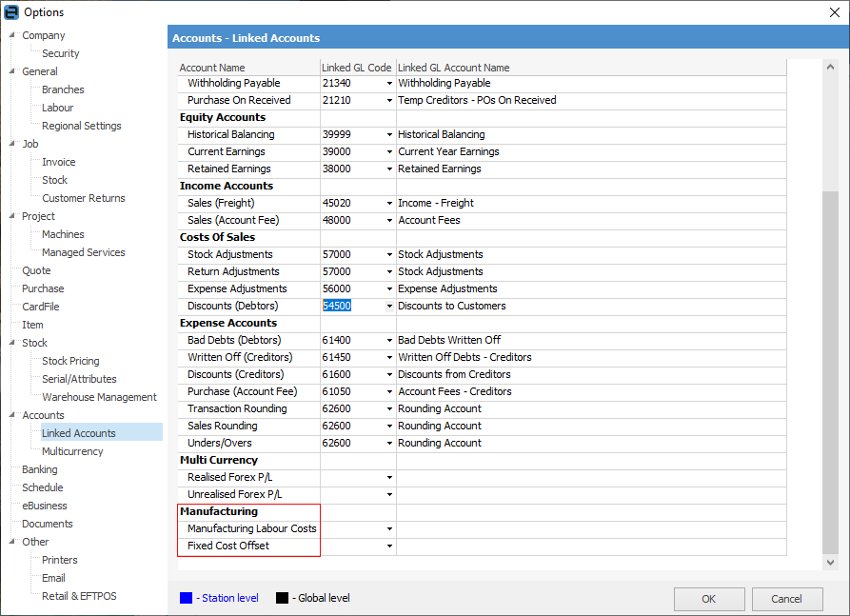Open the Sales (Freight) linked code dropdown

pyautogui.click(x=388, y=203)
